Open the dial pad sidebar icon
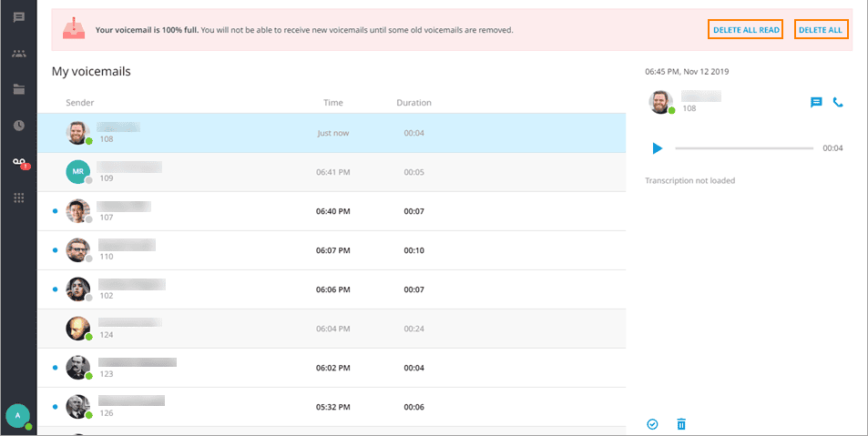This screenshot has height=436, width=868. click(x=18, y=198)
